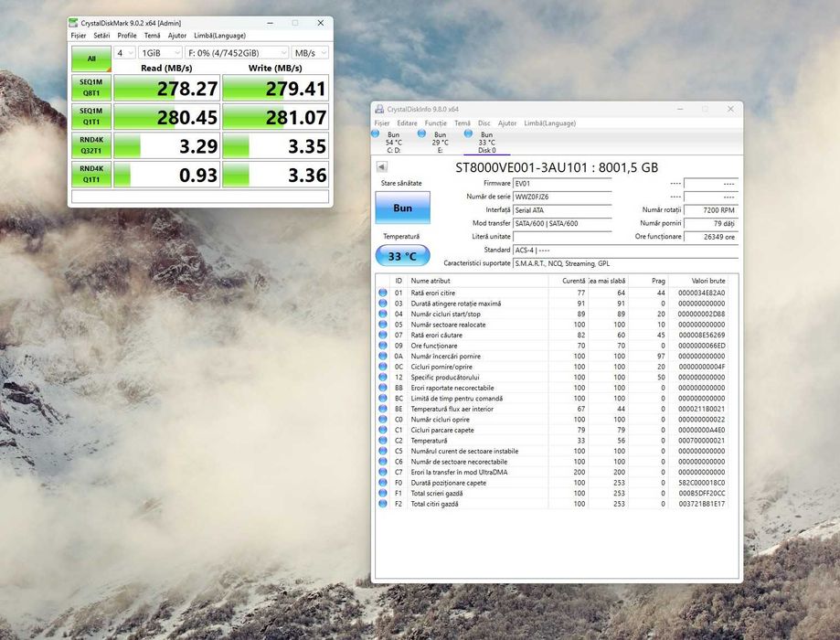Open Disc menu in CrystalDiskInfo
840x640 pixels.
point(484,123)
